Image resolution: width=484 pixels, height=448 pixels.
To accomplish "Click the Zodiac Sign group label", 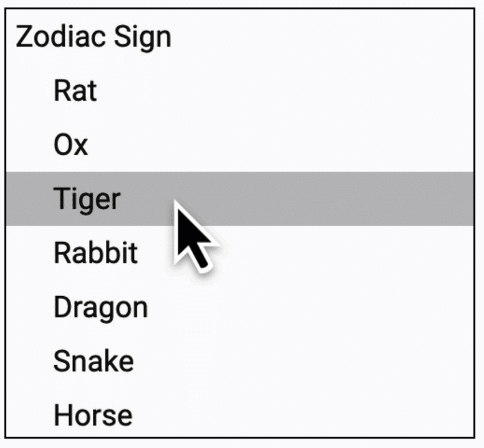I will click(x=93, y=37).
